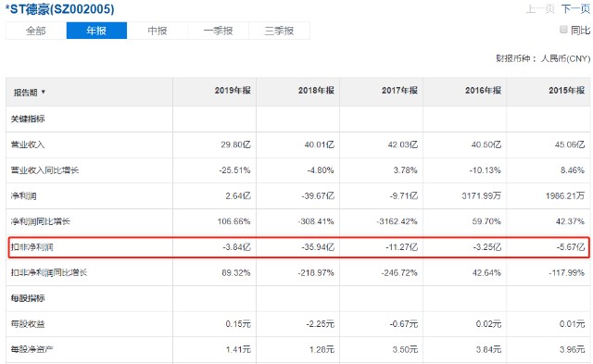
Task: Click the 营业收入 row label
Action: (x=28, y=144)
